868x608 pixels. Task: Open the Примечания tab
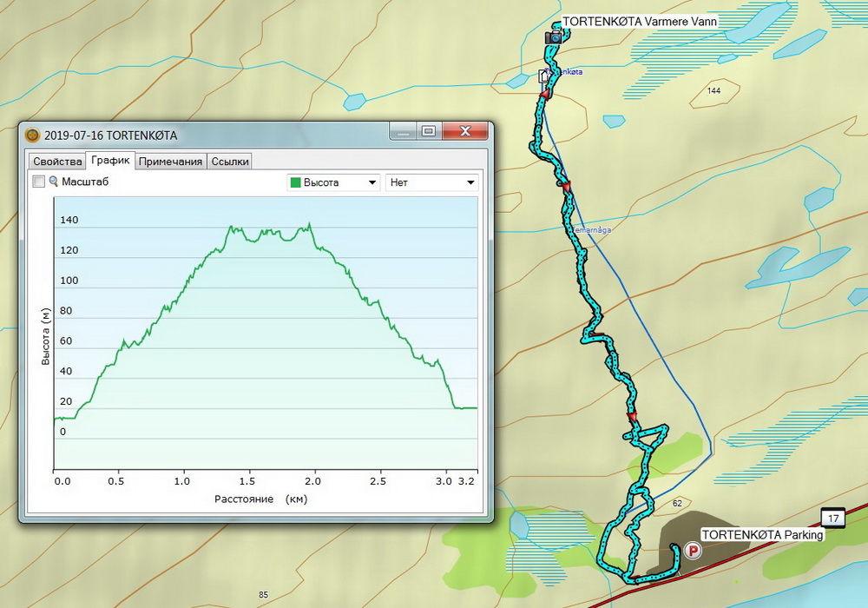pyautogui.click(x=170, y=161)
